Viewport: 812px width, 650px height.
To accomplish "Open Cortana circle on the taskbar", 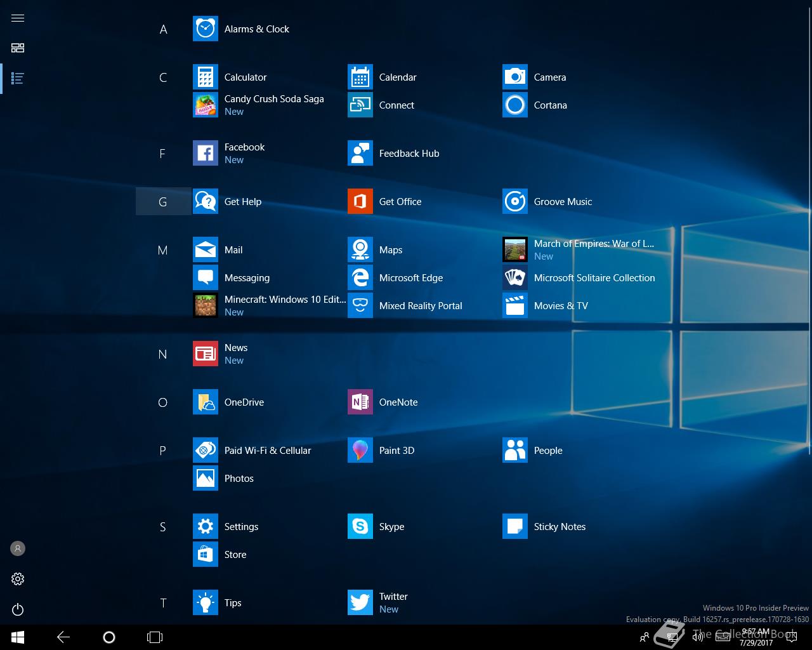I will (x=109, y=637).
